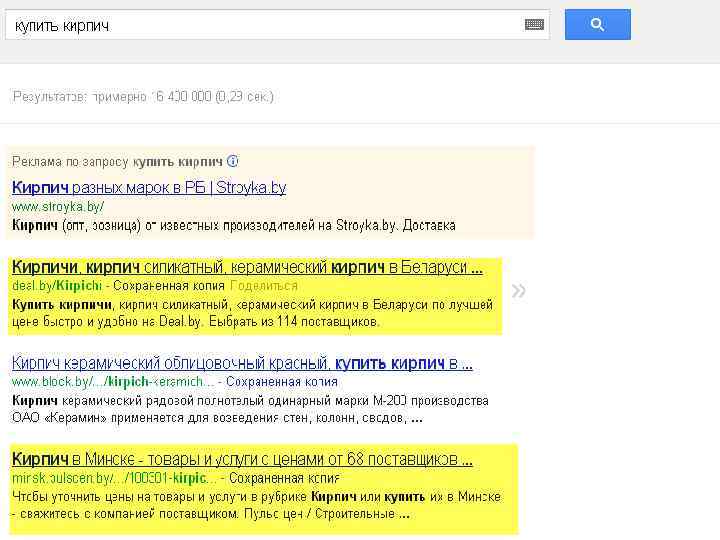720x540 pixels.
Task: Show preview arrows beside deal.by result
Action: 518,290
